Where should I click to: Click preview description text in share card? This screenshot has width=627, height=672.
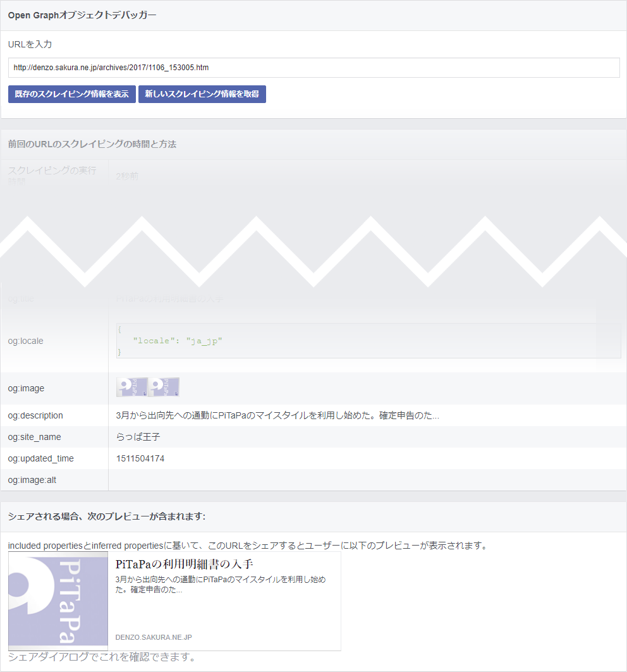[x=221, y=585]
